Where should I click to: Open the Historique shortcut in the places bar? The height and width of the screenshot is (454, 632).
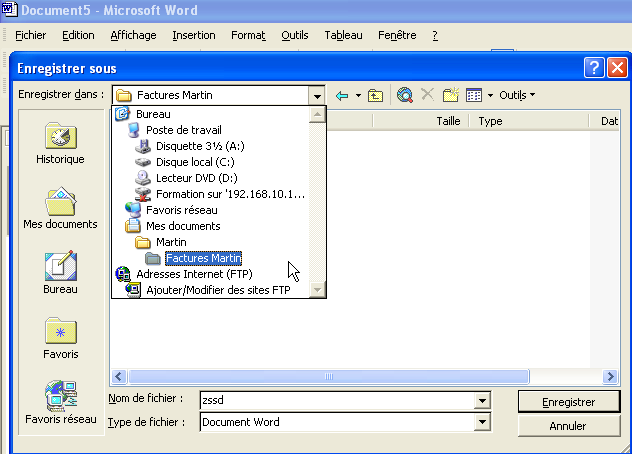click(x=60, y=143)
